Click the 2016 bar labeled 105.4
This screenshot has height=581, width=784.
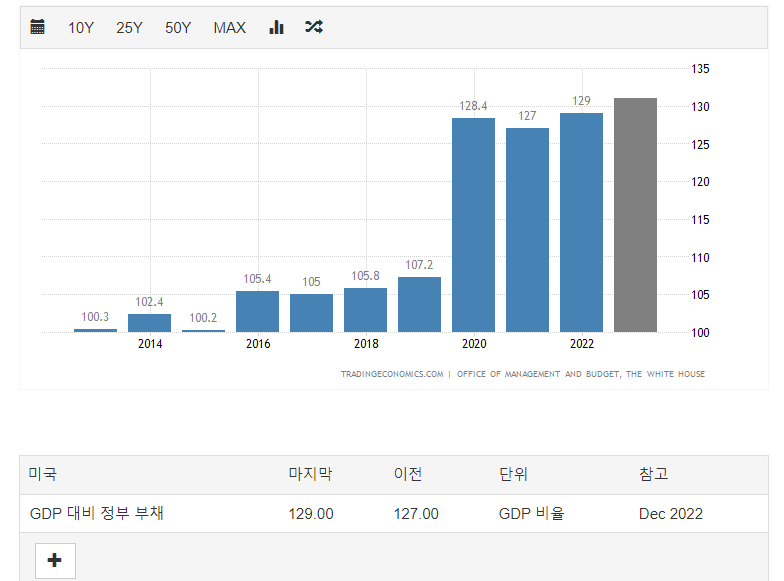(x=258, y=312)
